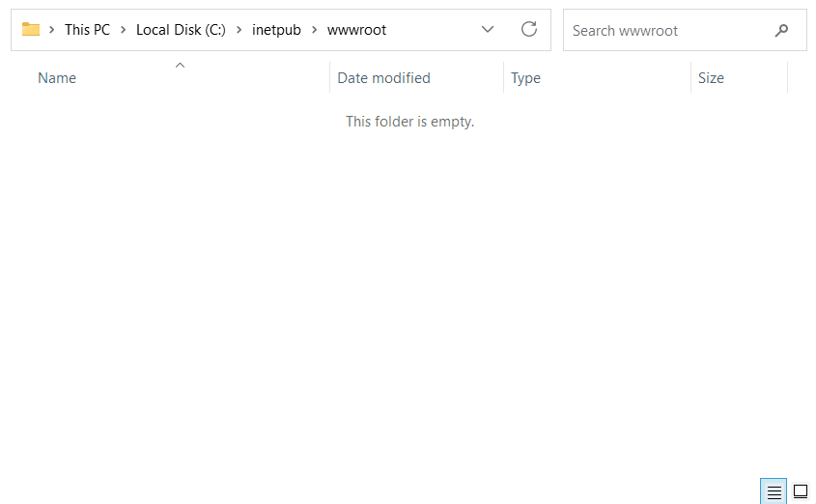Viewport: 816px width, 504px height.
Task: Sort by the Name column header
Action: click(57, 78)
